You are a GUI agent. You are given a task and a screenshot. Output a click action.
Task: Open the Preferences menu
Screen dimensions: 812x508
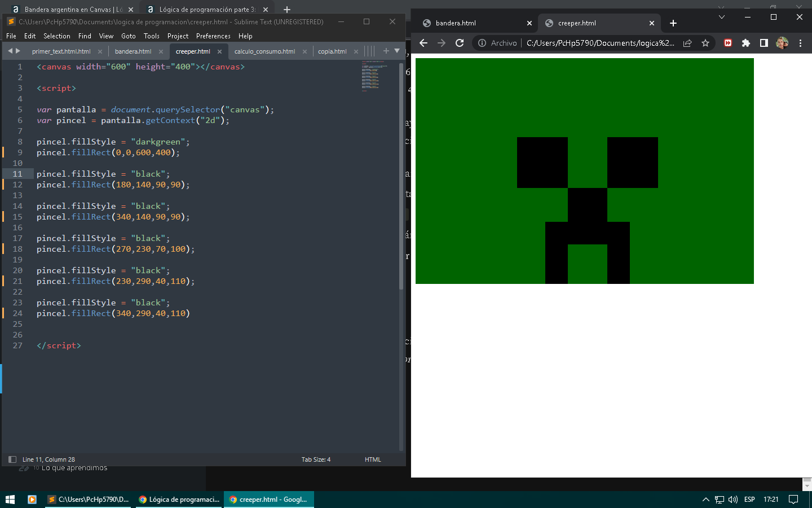213,36
